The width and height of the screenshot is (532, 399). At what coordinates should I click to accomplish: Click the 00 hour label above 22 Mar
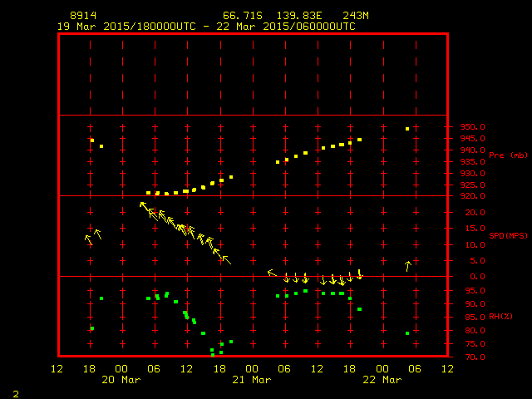point(382,369)
